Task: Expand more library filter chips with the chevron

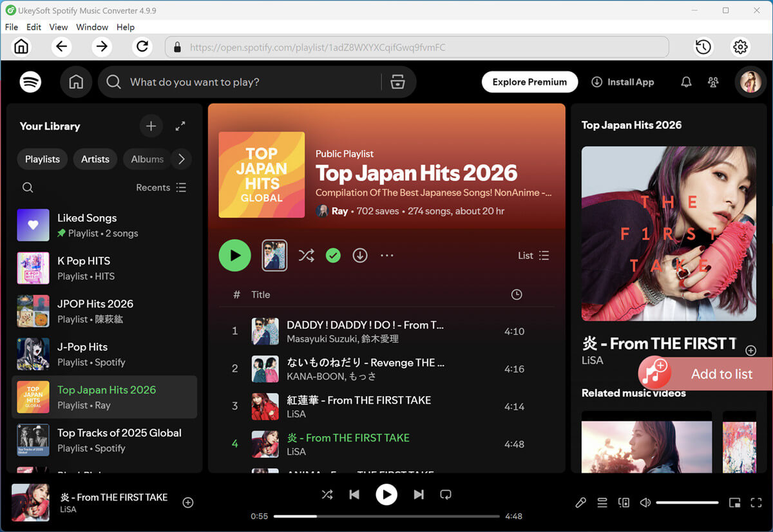Action: click(x=181, y=159)
